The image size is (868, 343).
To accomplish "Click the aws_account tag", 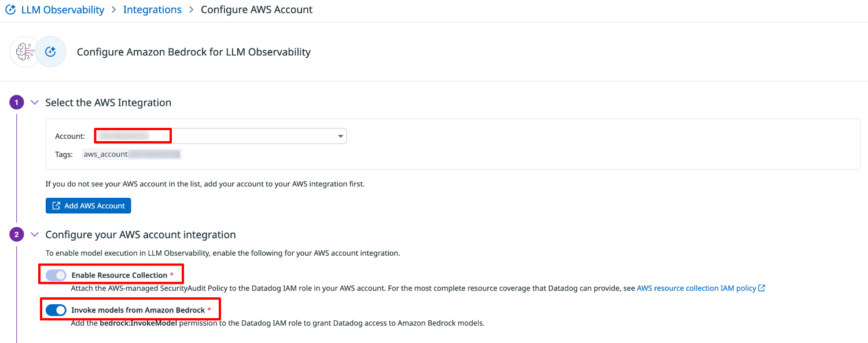I will [132, 154].
